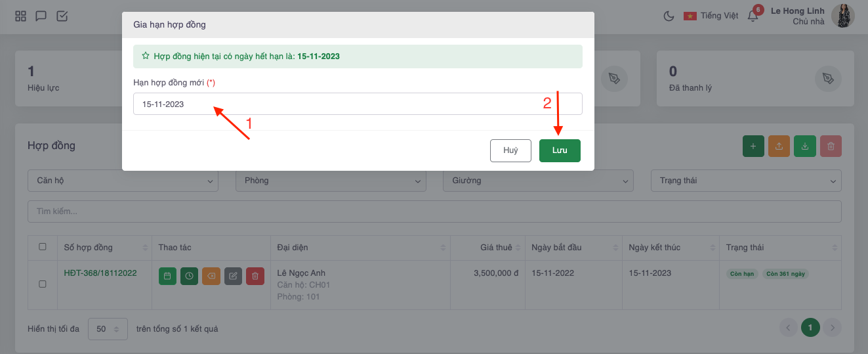Viewport: 868px width, 354px height.
Task: Click the clock icon for contract HĐT-368/18112022
Action: (x=189, y=277)
